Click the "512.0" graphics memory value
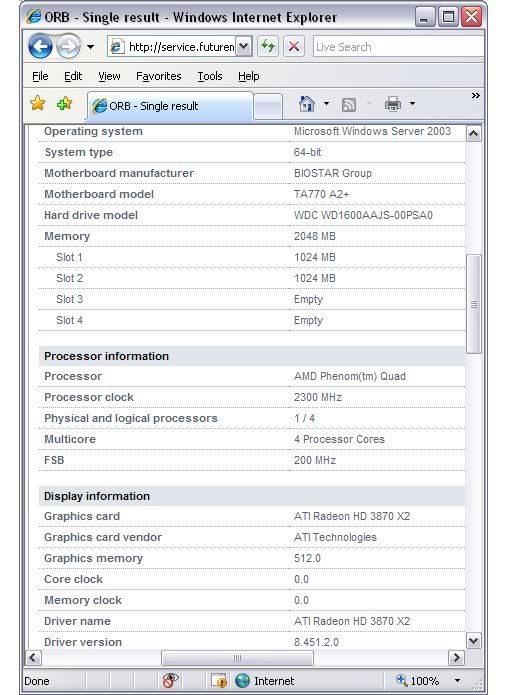Screen dimensions: 512x695 pyautogui.click(x=307, y=558)
